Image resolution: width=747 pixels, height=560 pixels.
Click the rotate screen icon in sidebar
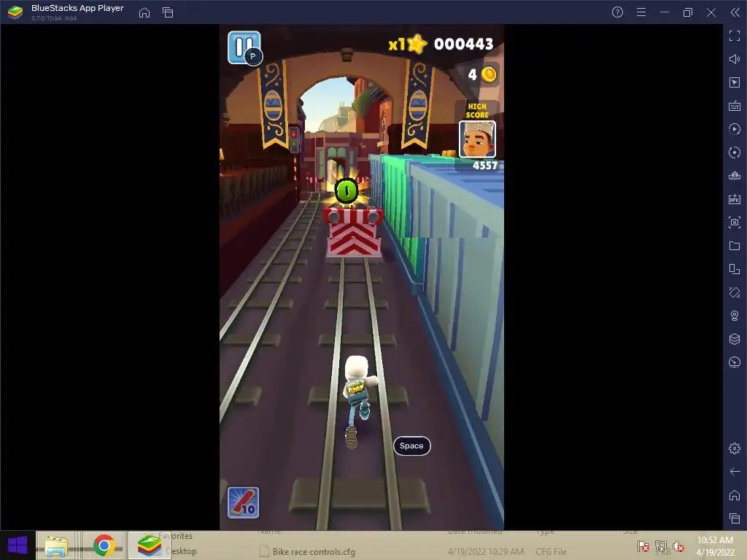[x=735, y=269]
